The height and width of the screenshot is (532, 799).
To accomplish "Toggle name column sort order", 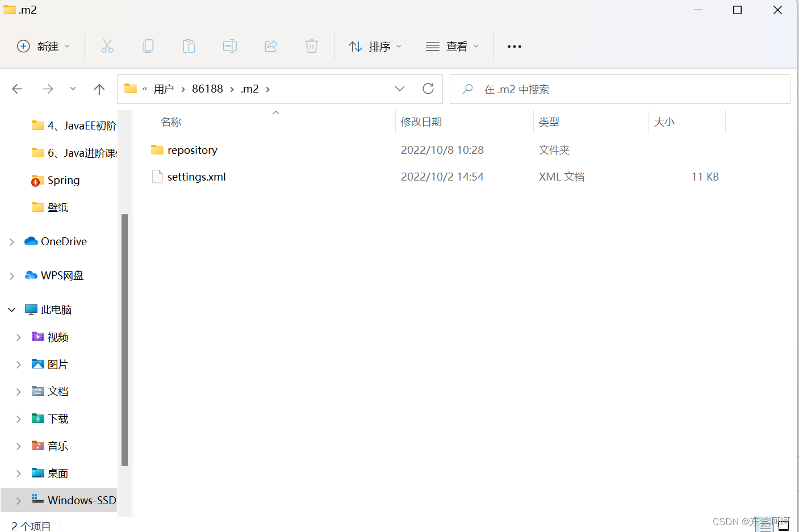I will 170,121.
